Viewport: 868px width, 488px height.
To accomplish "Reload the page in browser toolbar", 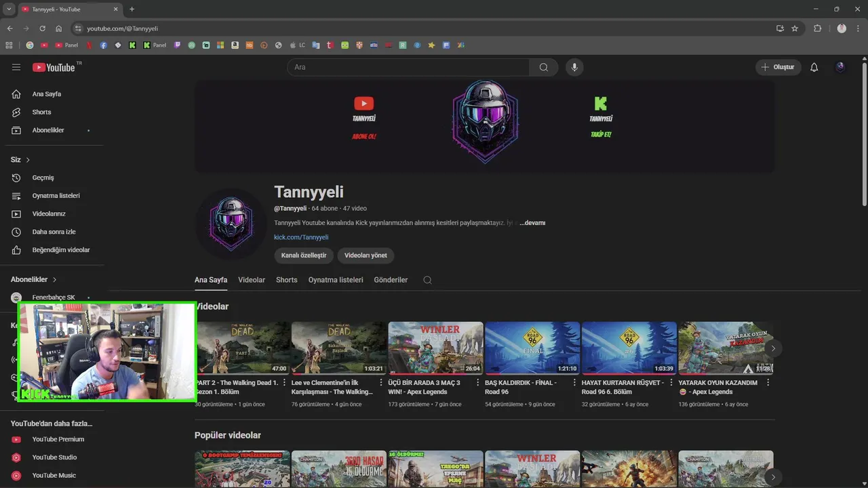I will 42,28.
